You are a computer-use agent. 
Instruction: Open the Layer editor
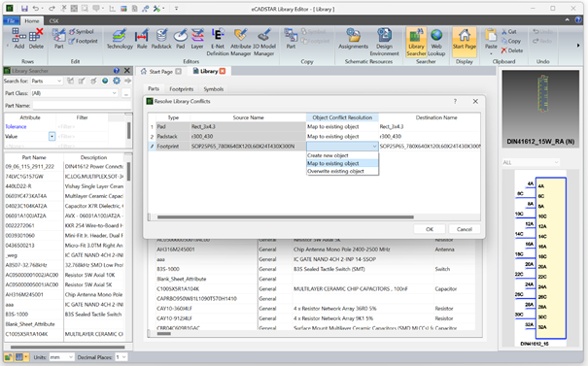coord(197,39)
